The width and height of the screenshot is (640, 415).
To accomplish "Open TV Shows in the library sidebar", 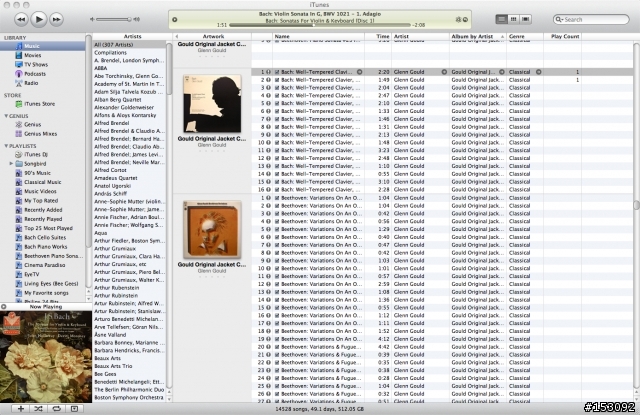I will point(36,64).
